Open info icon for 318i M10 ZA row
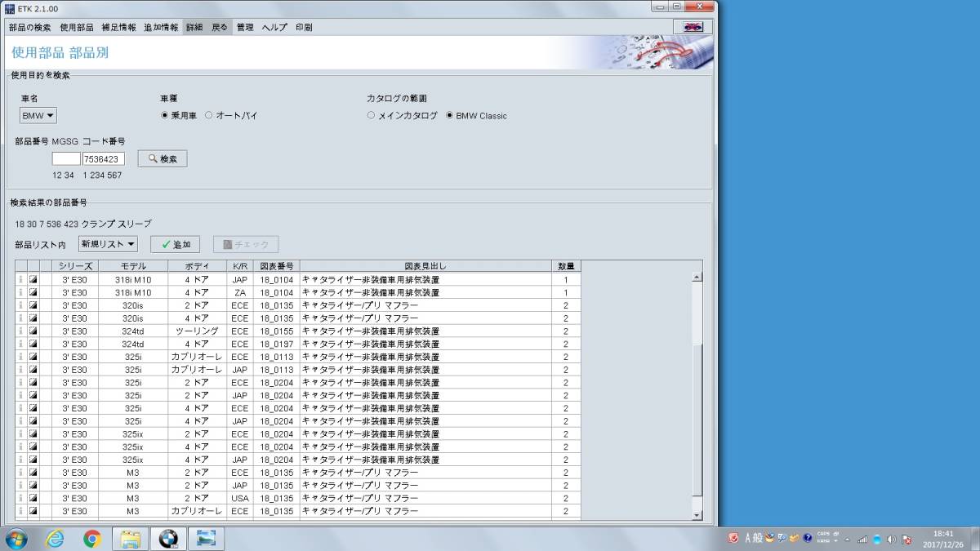The width and height of the screenshot is (980, 551). 21,292
